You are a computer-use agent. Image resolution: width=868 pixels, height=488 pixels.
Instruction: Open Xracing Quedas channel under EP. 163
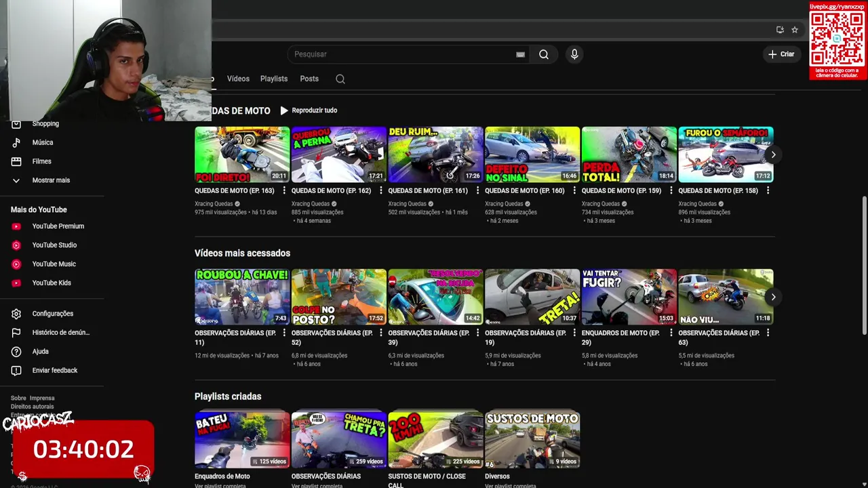(214, 204)
